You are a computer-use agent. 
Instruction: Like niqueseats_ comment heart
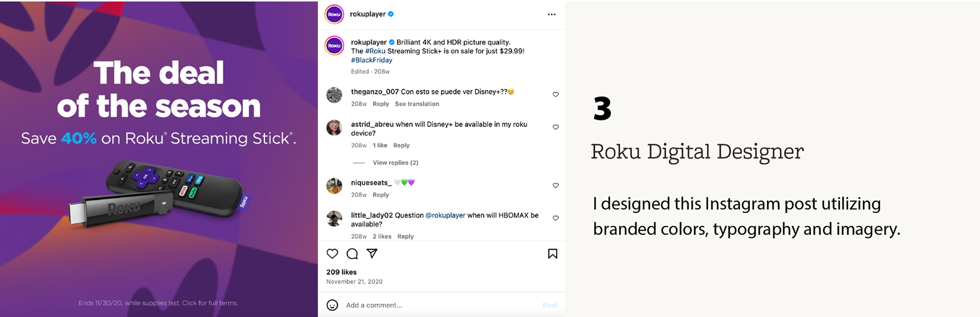point(555,186)
